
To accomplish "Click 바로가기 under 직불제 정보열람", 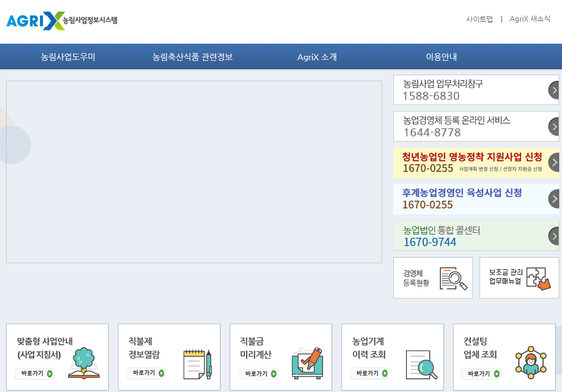I will pyautogui.click(x=145, y=373).
